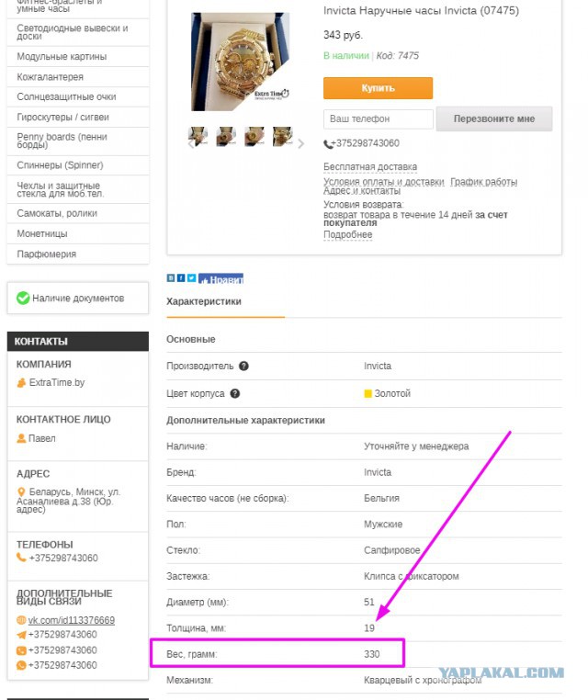This screenshot has height=700, width=588.
Task: Click the Перезвоните мне button
Action: point(494,119)
